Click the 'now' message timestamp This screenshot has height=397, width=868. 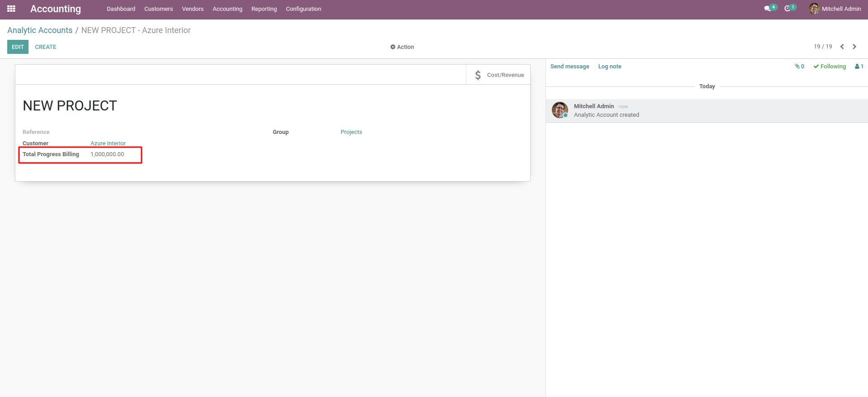click(x=623, y=107)
